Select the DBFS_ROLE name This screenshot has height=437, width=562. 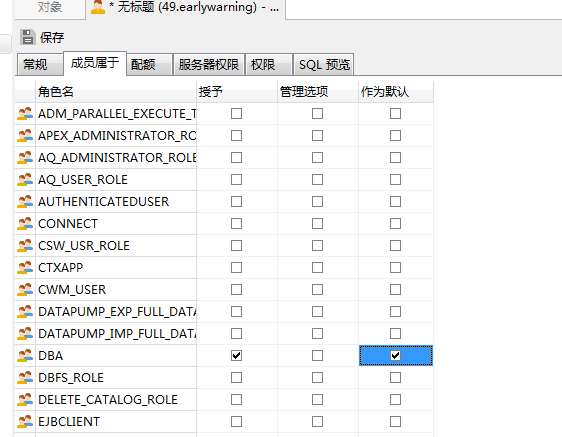pyautogui.click(x=71, y=377)
